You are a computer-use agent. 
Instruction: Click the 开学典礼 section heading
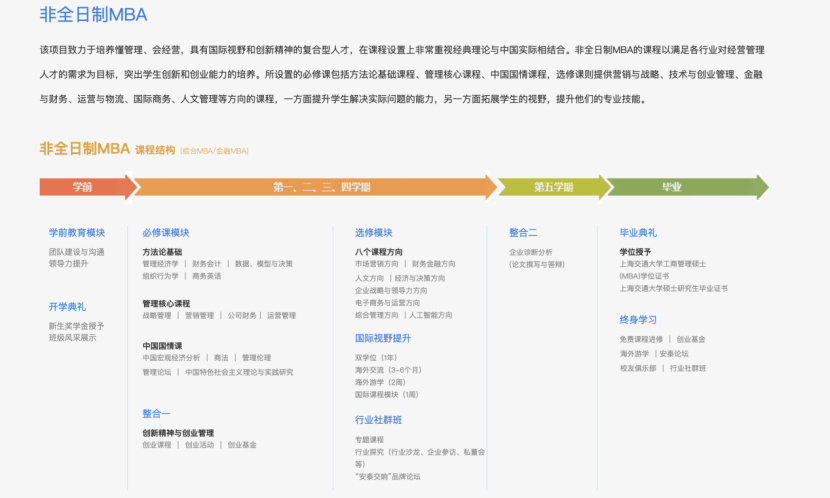click(67, 306)
